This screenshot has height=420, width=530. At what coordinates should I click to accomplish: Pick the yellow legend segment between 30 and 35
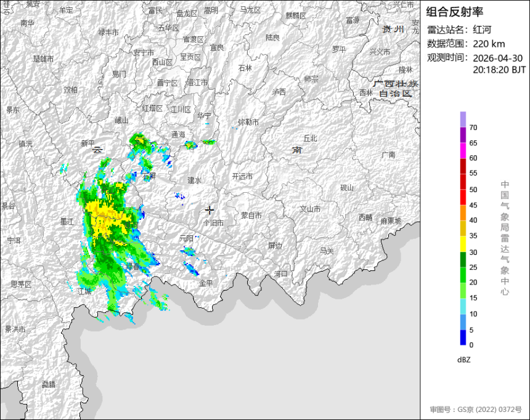tap(463, 244)
